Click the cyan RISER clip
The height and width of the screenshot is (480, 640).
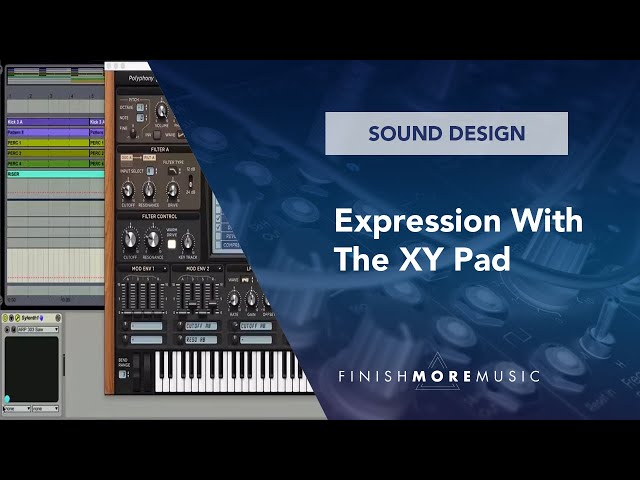tap(56, 174)
